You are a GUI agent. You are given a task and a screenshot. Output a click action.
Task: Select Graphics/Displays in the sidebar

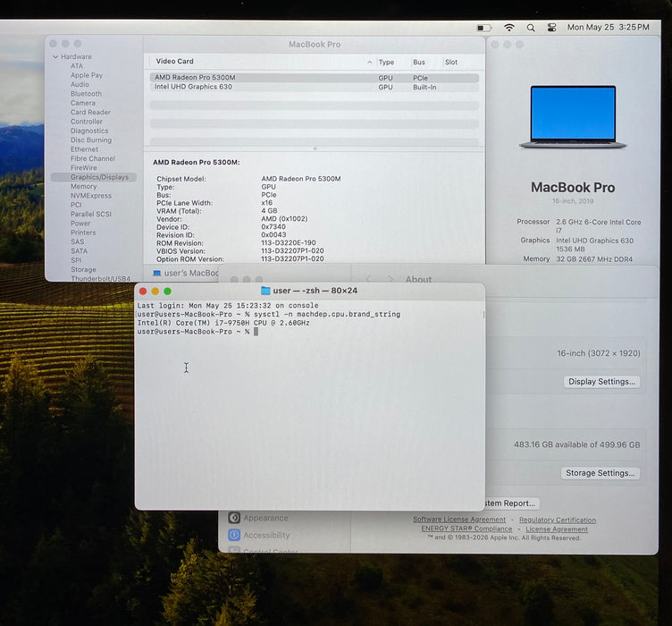[x=94, y=177]
